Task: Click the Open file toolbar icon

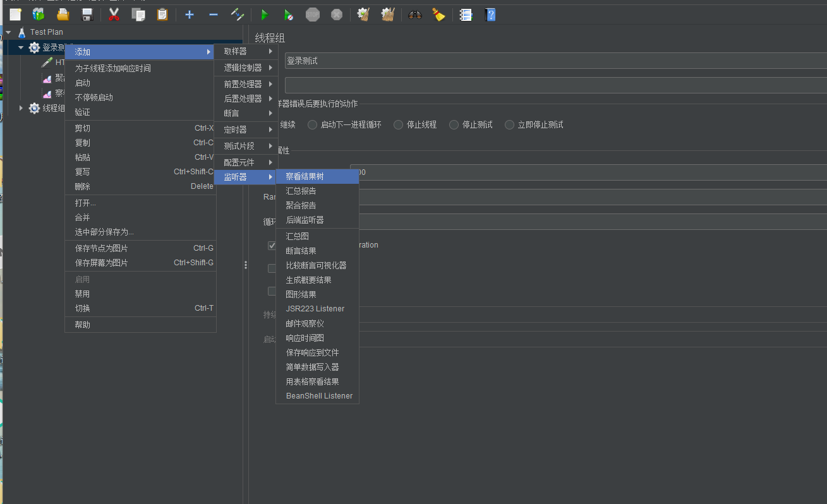Action: 63,14
